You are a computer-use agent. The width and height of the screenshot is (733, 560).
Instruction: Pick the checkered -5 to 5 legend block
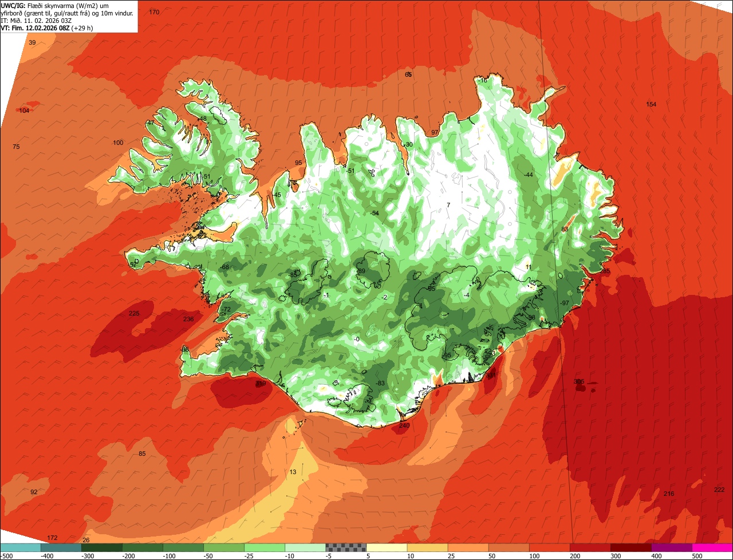tap(346, 547)
